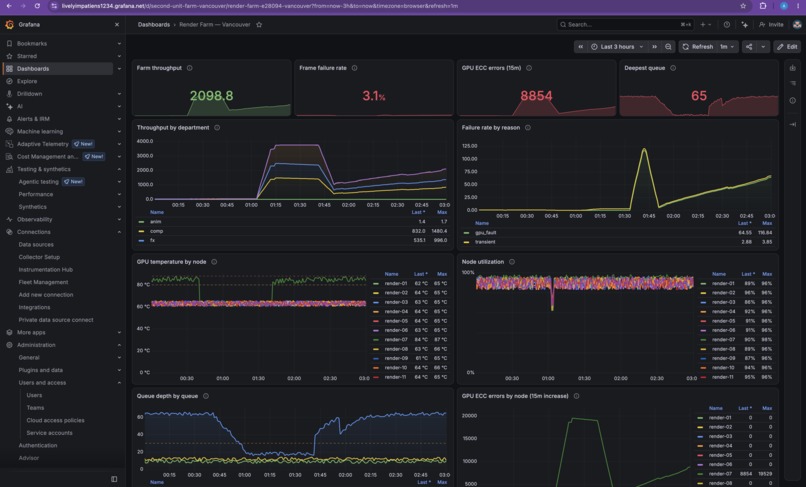Open the 1m refresh interval dropdown
806x487 pixels.
[x=727, y=47]
